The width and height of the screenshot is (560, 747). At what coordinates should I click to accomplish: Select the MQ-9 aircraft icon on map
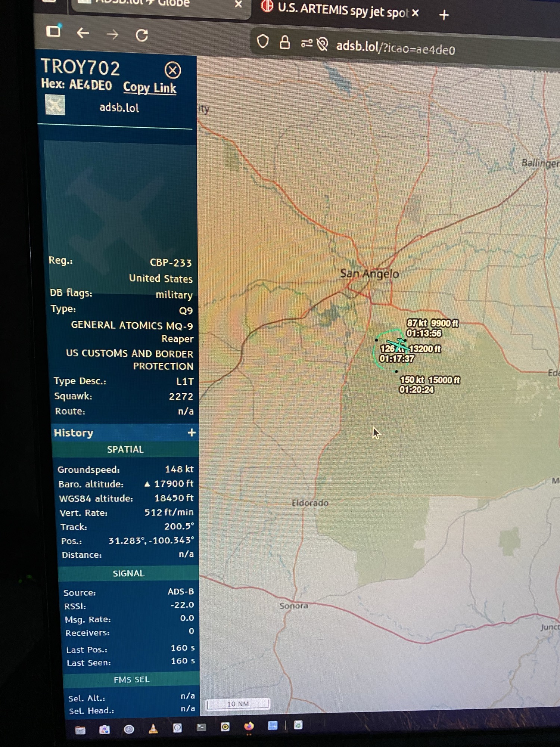399,344
